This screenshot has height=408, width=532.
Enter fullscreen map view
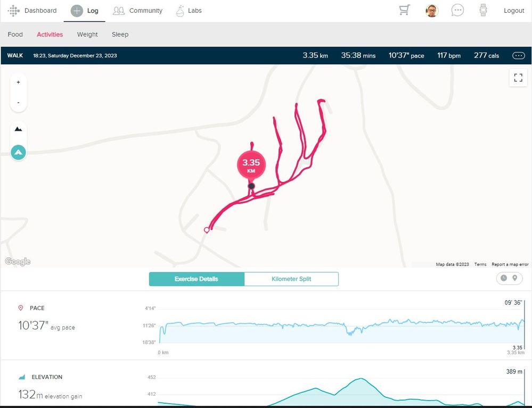click(x=518, y=78)
